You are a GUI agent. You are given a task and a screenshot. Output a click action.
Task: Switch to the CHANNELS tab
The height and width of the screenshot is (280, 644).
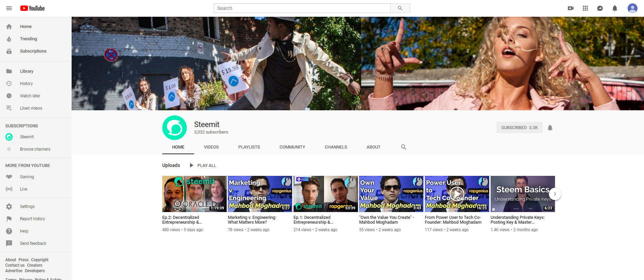pyautogui.click(x=336, y=147)
